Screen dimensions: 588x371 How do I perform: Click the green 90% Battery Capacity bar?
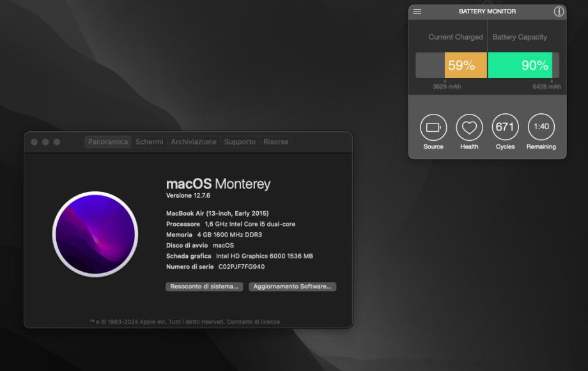[x=520, y=65]
